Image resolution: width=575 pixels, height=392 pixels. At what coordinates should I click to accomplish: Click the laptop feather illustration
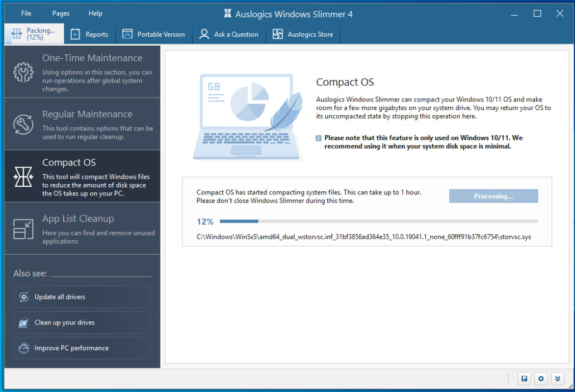(x=249, y=117)
